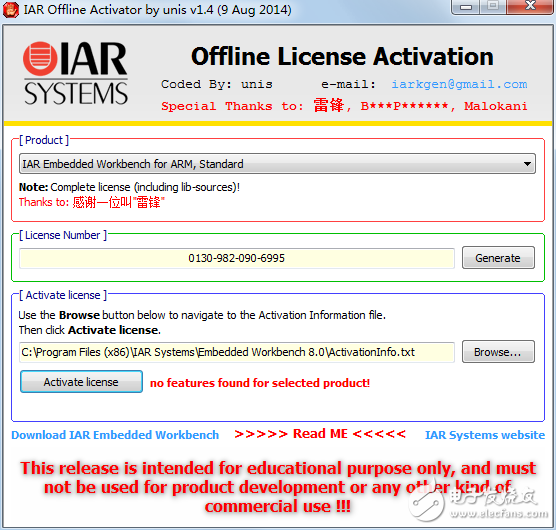Visit the IAR Systems website link
This screenshot has height=530, width=556.
pyautogui.click(x=485, y=435)
